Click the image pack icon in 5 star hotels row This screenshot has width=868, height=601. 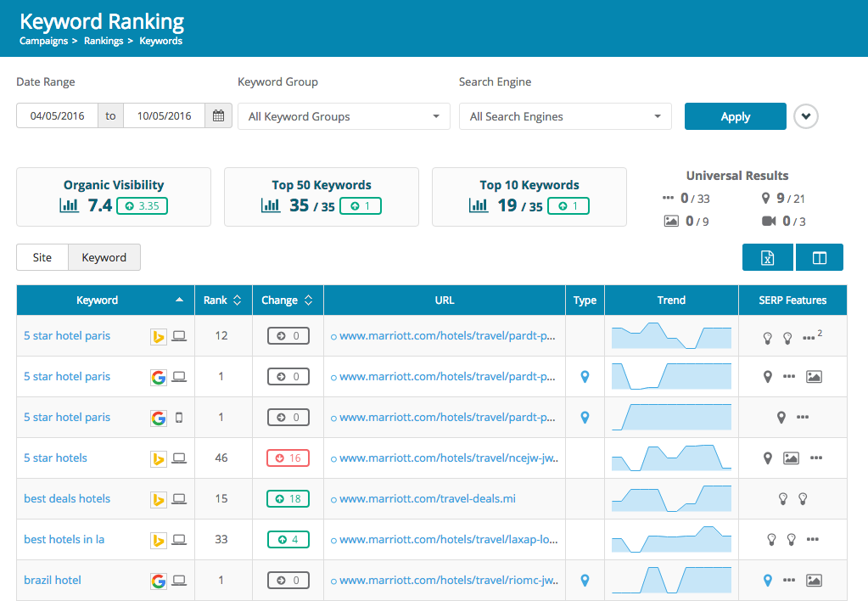(791, 458)
